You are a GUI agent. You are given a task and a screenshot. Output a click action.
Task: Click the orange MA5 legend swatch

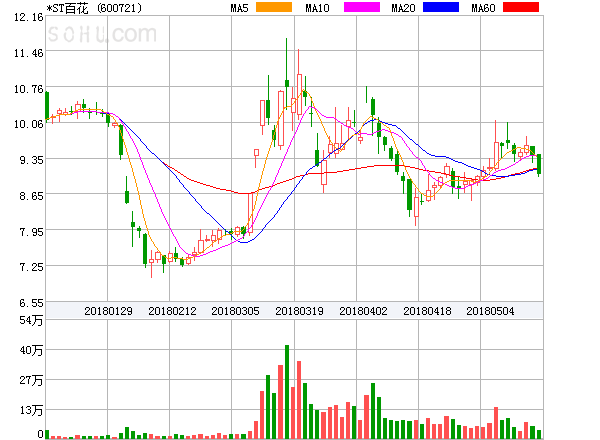point(274,7)
